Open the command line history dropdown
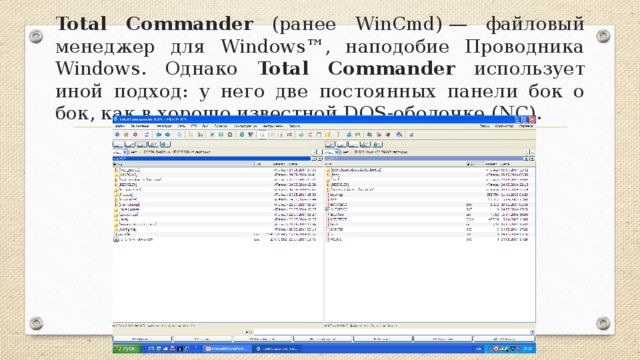Viewport: 640px width, 360px height. pos(532,332)
